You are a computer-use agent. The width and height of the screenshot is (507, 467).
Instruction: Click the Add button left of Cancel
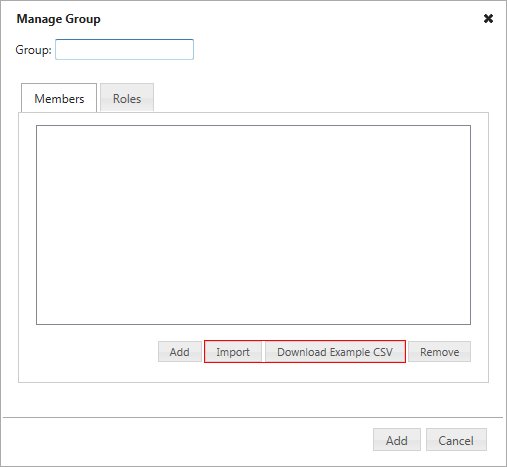coord(397,440)
